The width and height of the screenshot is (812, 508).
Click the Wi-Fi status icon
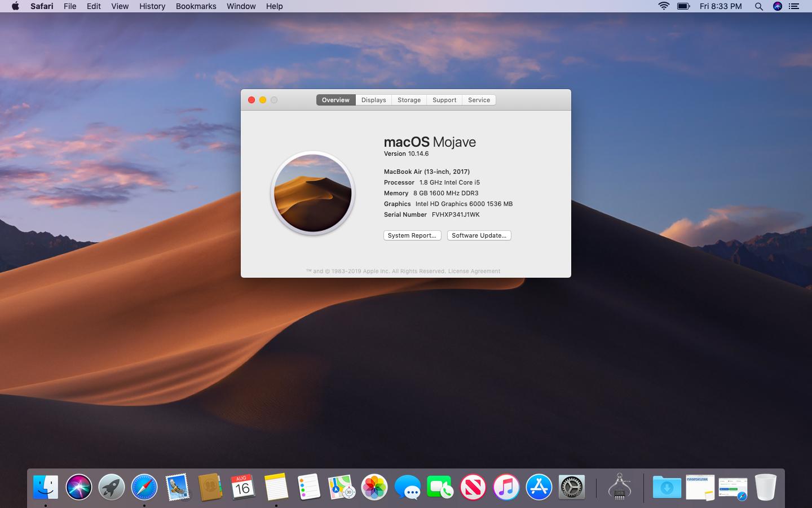coord(664,6)
